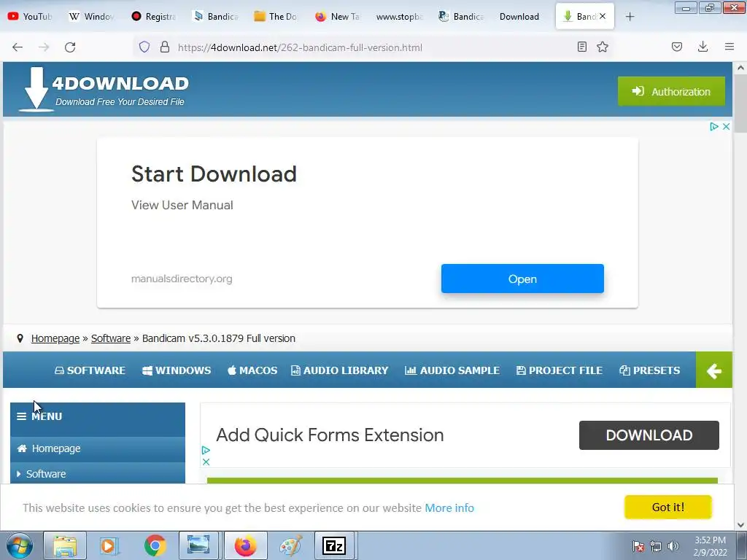Toggle reader view icon in address bar

[x=581, y=47]
